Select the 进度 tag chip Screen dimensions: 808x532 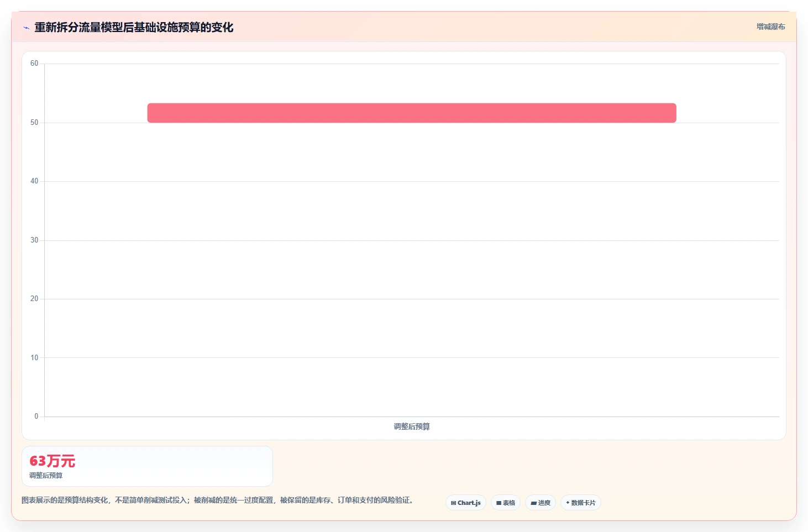(541, 503)
